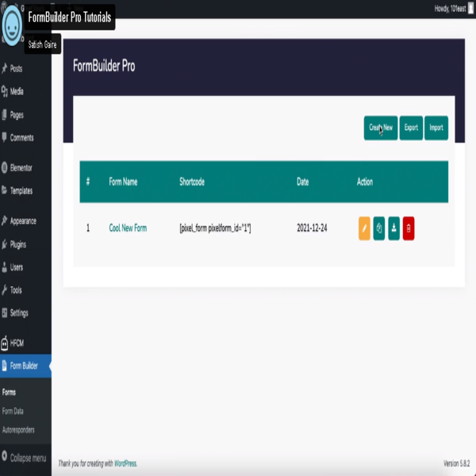Edit Cool New Form with pencil icon
This screenshot has height=476, width=476.
364,228
